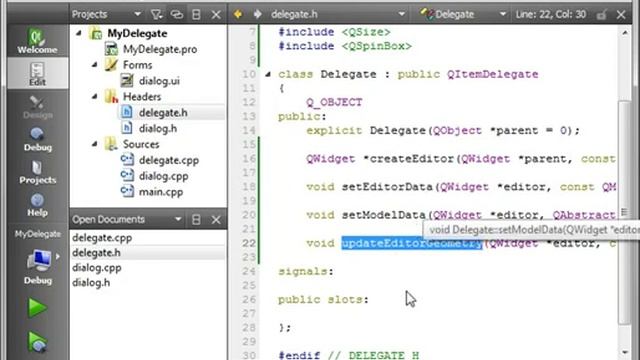Open the Welcome mode

[x=37, y=41]
